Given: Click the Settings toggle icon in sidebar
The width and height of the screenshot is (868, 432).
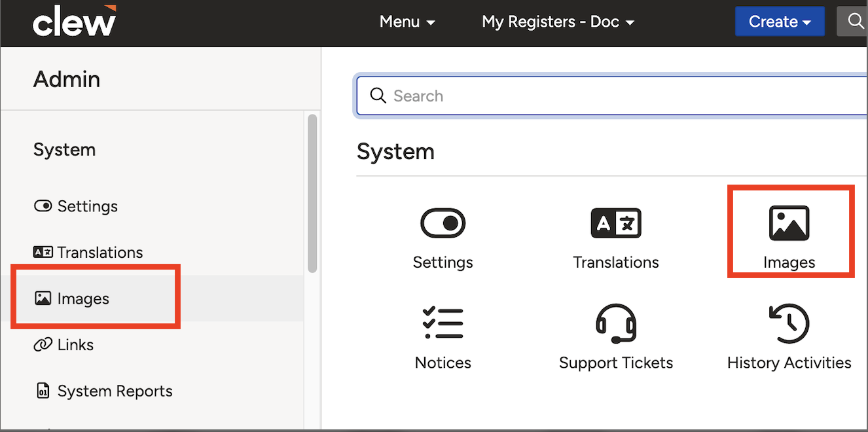Looking at the screenshot, I should pyautogui.click(x=43, y=206).
